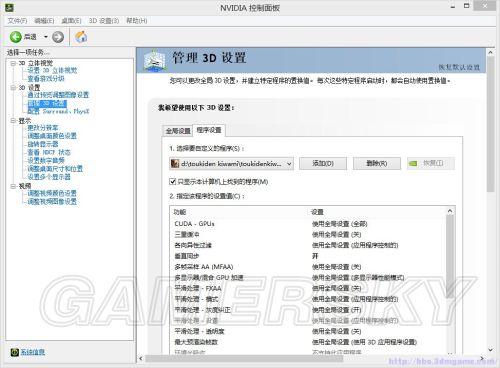The height and width of the screenshot is (368, 500).
Task: Select 调整视频颜色设置 in the tree
Action: pos(52,193)
